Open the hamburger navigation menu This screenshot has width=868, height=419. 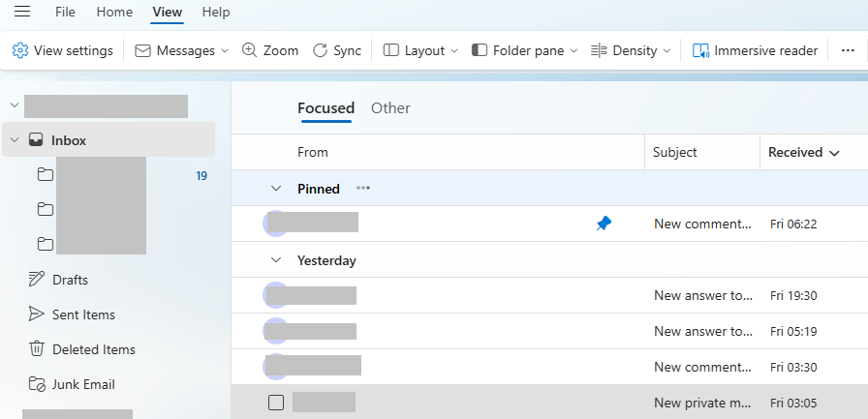22,12
